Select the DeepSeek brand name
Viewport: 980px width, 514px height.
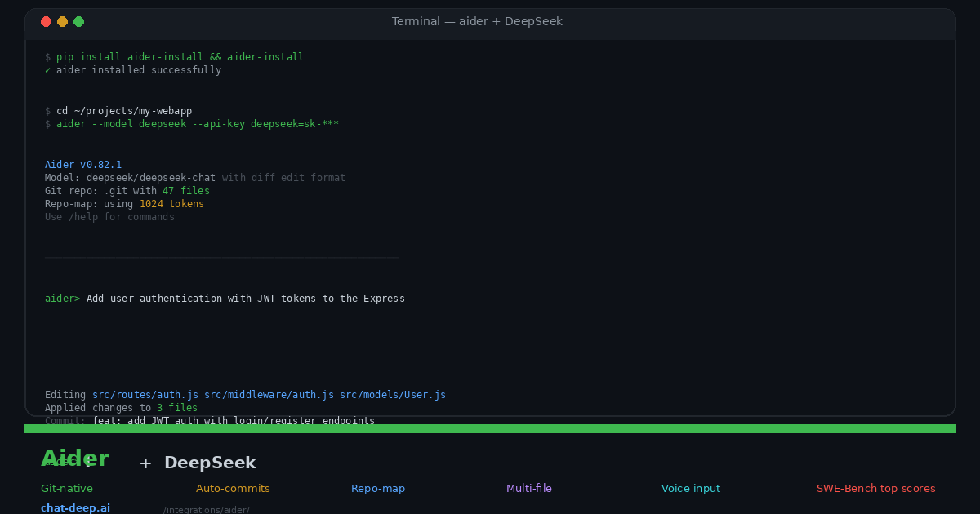pyautogui.click(x=209, y=462)
